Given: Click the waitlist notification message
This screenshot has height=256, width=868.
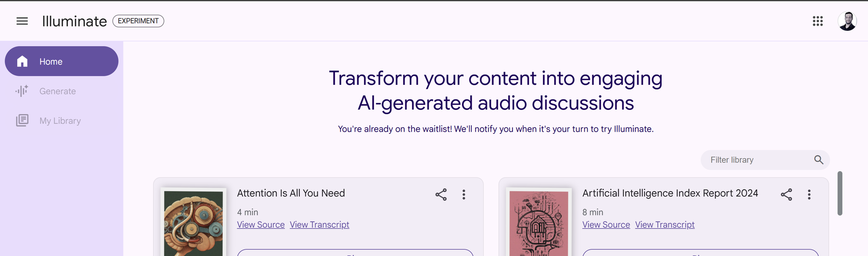Looking at the screenshot, I should (x=496, y=129).
